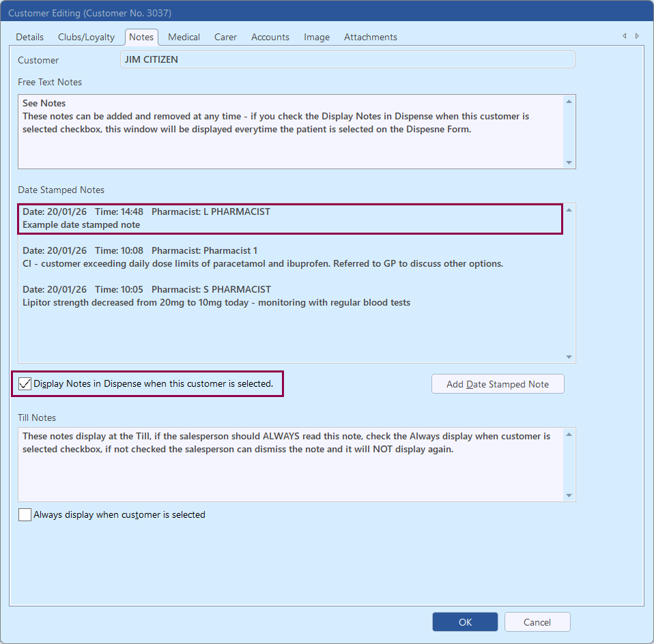Viewport: 654px width, 644px height.
Task: Open the Clubs/Loyalty tab
Action: click(86, 38)
